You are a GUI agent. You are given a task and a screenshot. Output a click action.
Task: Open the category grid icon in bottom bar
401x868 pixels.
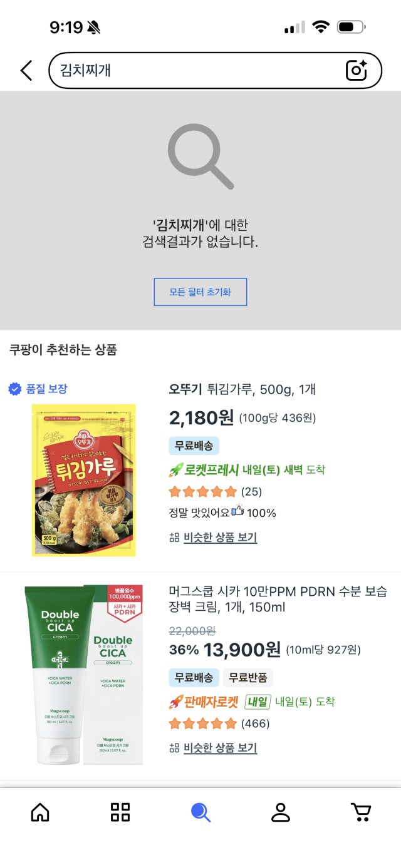pos(120,812)
